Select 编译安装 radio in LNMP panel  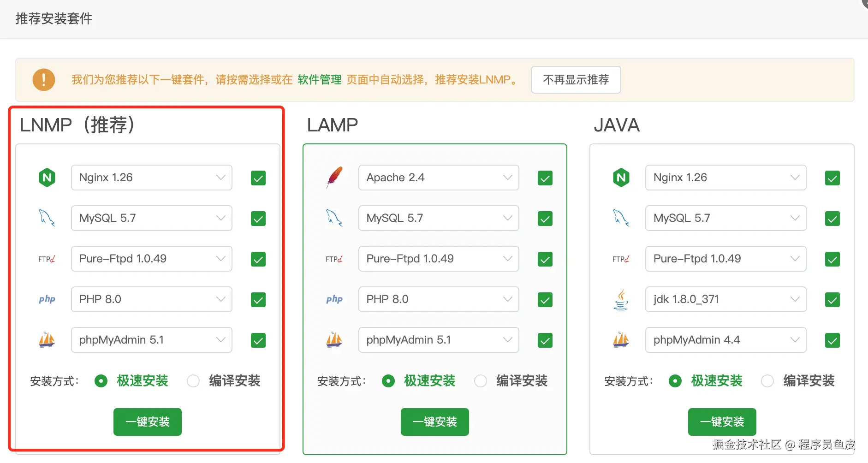(x=193, y=381)
